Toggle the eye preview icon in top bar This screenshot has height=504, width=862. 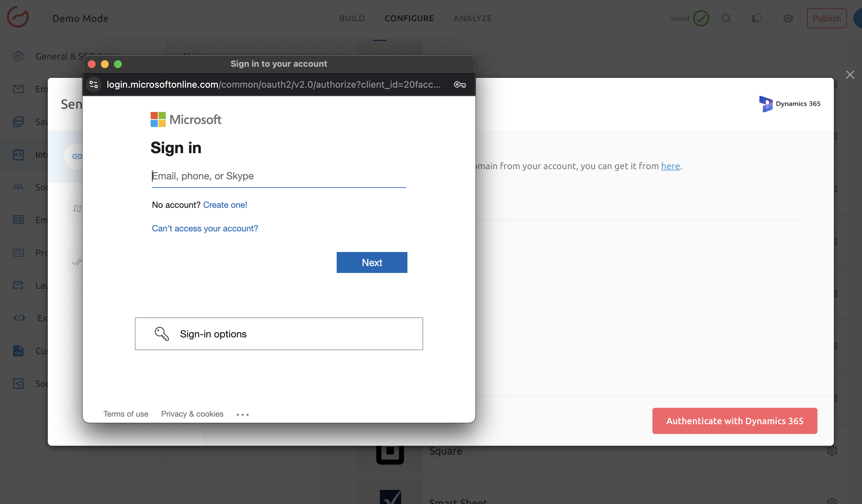pyautogui.click(x=788, y=18)
